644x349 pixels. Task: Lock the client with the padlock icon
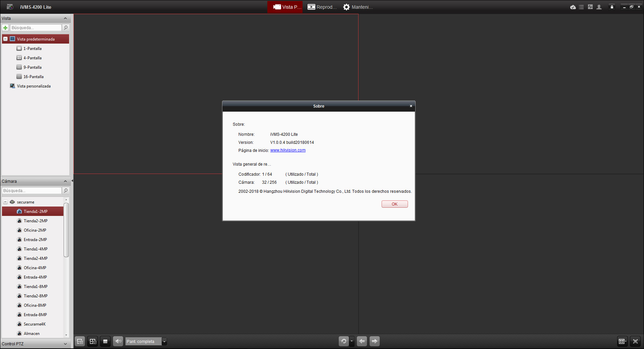tap(612, 7)
